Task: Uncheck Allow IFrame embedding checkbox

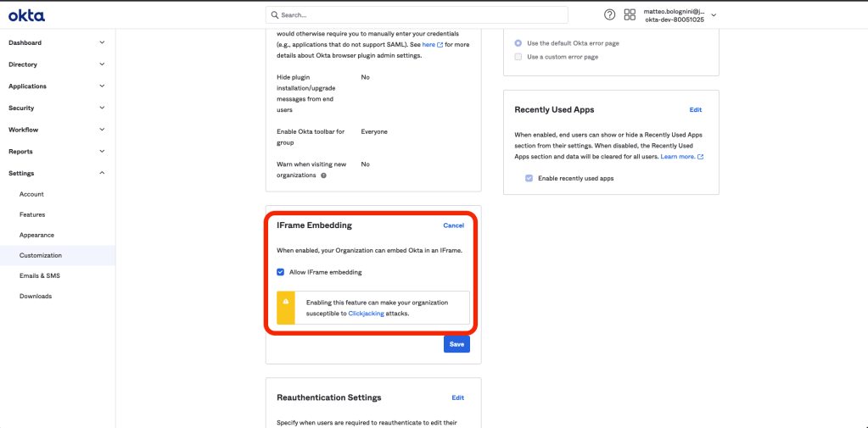Action: click(x=281, y=272)
